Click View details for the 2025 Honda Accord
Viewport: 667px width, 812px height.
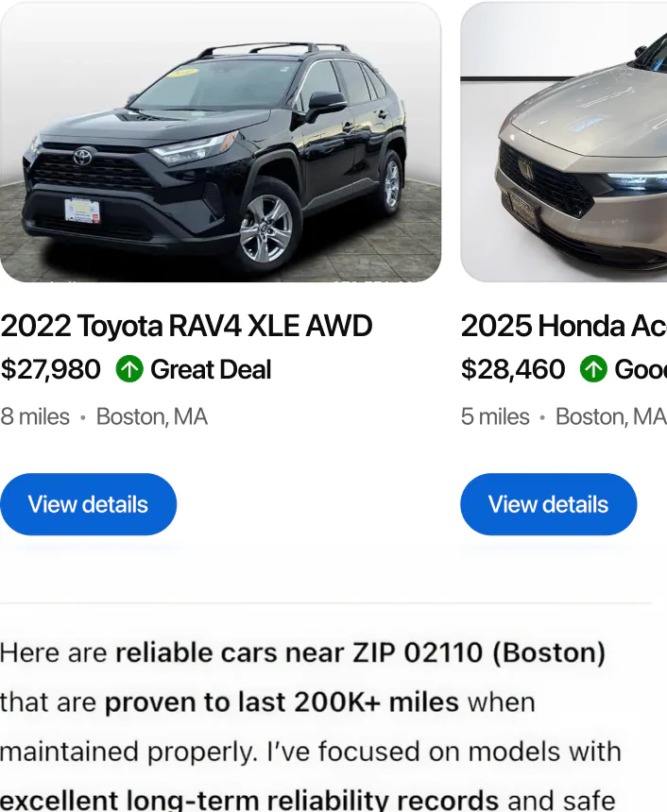(548, 504)
